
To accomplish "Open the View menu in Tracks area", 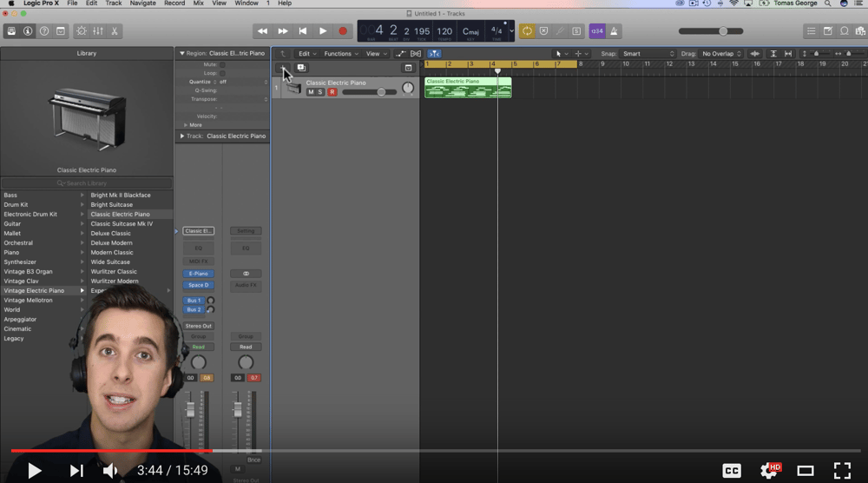I will pos(376,54).
